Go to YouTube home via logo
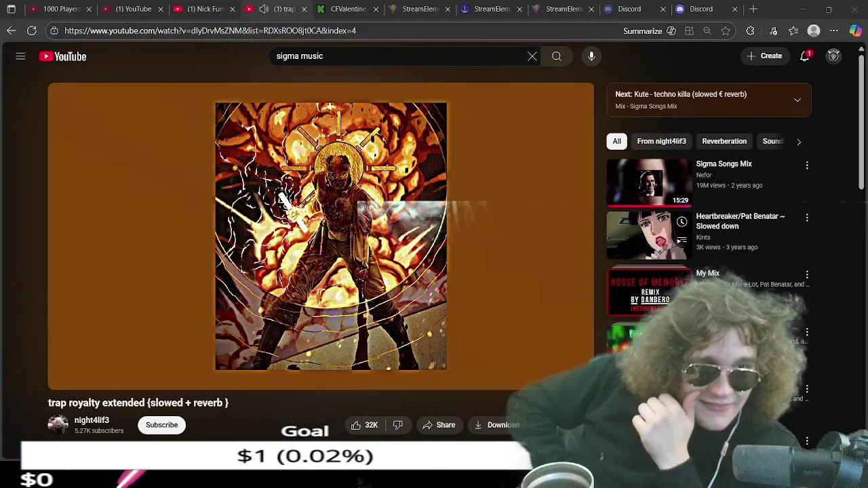 pyautogui.click(x=62, y=56)
